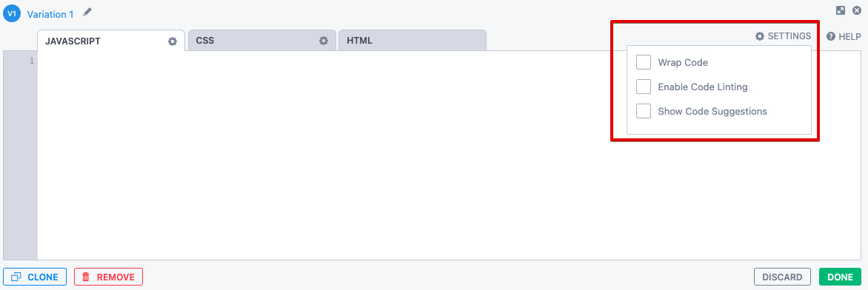The width and height of the screenshot is (868, 290).
Task: Open the JavaScript tab gear settings
Action: click(x=173, y=41)
